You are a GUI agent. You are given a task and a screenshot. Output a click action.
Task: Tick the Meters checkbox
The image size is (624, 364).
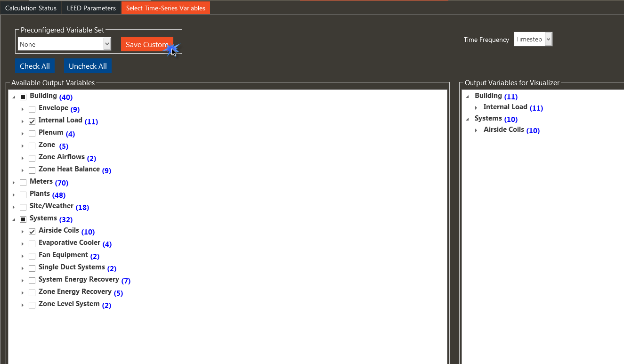(x=23, y=183)
